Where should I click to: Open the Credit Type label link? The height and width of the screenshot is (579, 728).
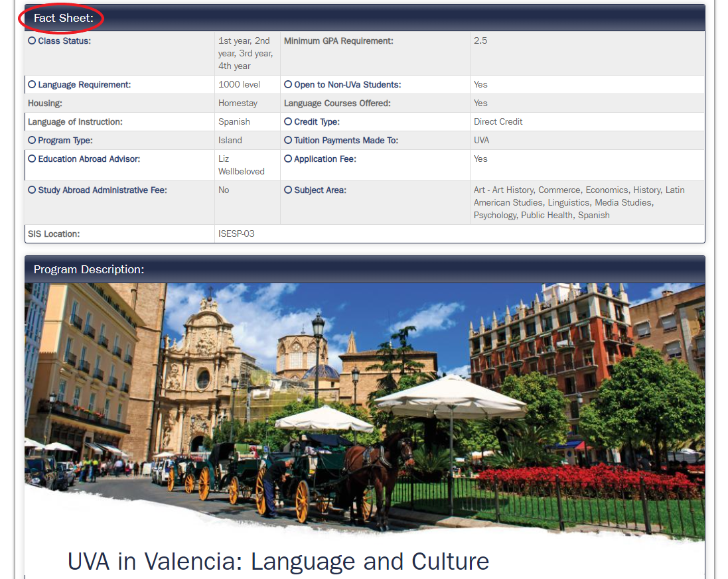317,121
